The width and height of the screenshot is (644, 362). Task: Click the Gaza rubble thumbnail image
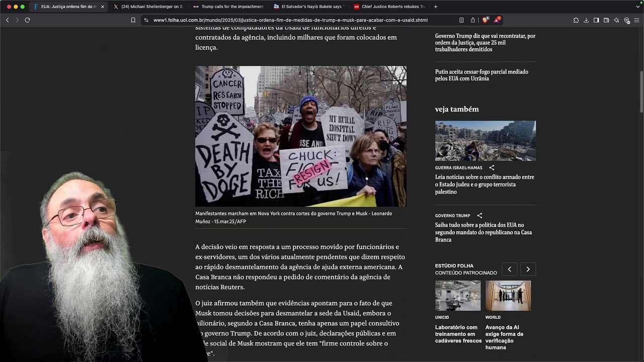tap(486, 141)
